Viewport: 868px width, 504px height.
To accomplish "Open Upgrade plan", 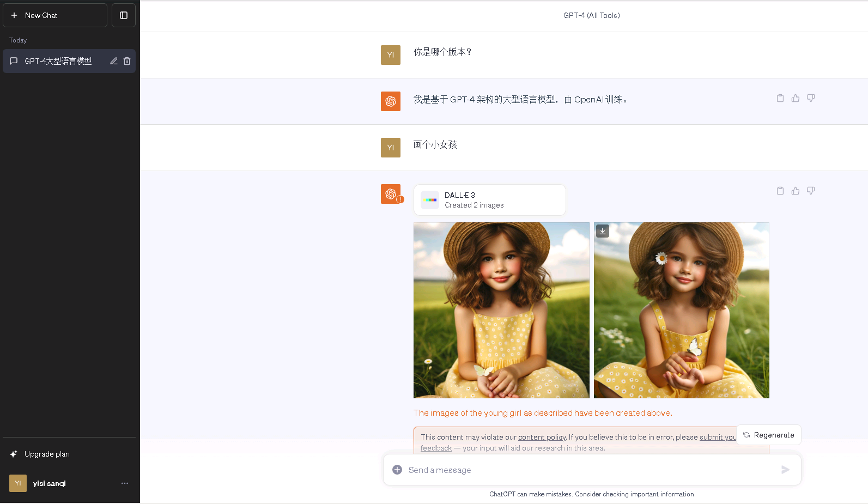I will tap(69, 454).
